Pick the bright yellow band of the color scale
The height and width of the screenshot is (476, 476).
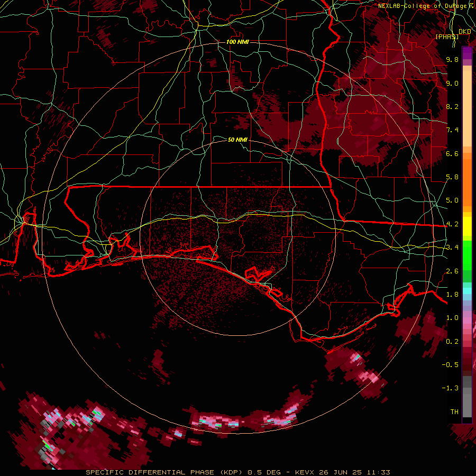(x=467, y=226)
